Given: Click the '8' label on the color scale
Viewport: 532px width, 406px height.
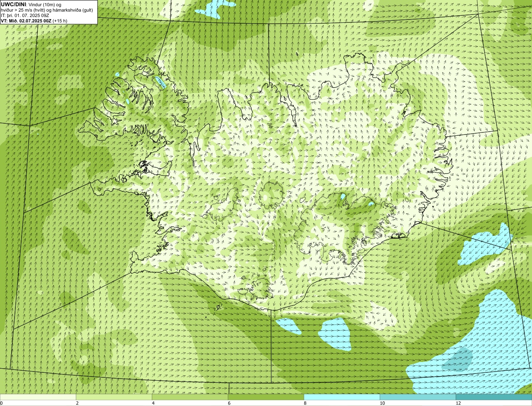Looking at the screenshot, I should point(305,403).
